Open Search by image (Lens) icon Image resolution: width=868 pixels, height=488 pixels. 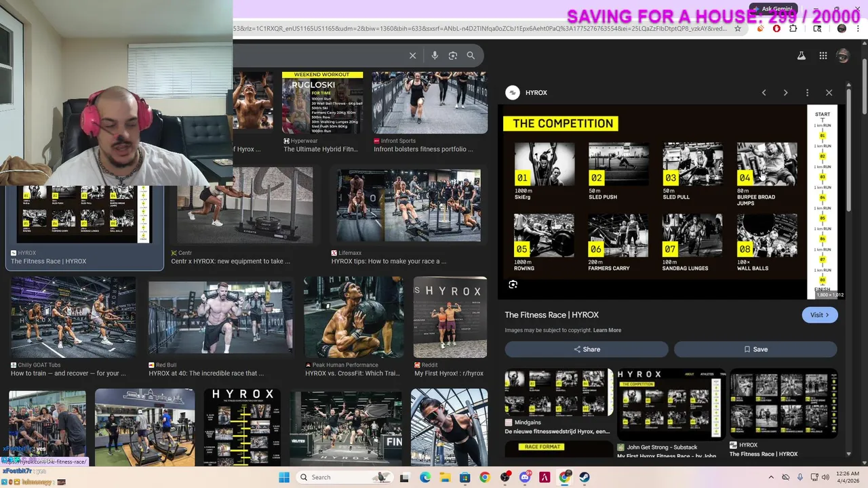tap(453, 56)
